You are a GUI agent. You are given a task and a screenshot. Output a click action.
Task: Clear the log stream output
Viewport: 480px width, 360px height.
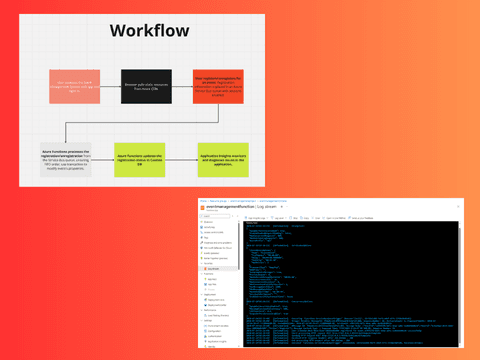point(316,218)
